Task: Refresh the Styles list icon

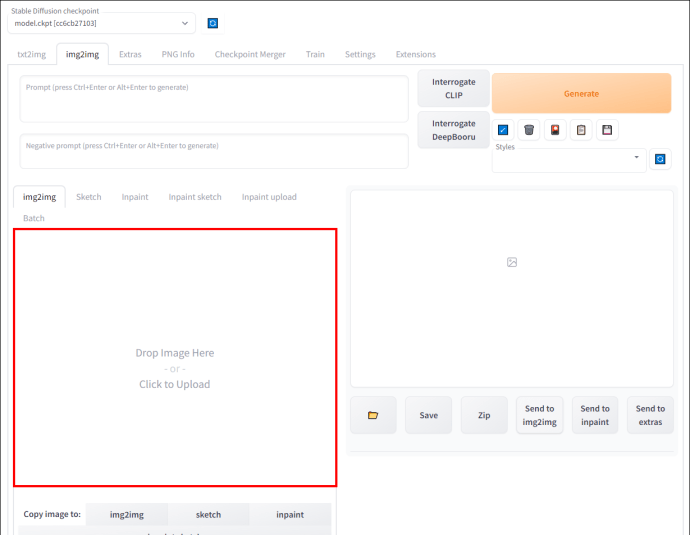Action: coord(660,159)
